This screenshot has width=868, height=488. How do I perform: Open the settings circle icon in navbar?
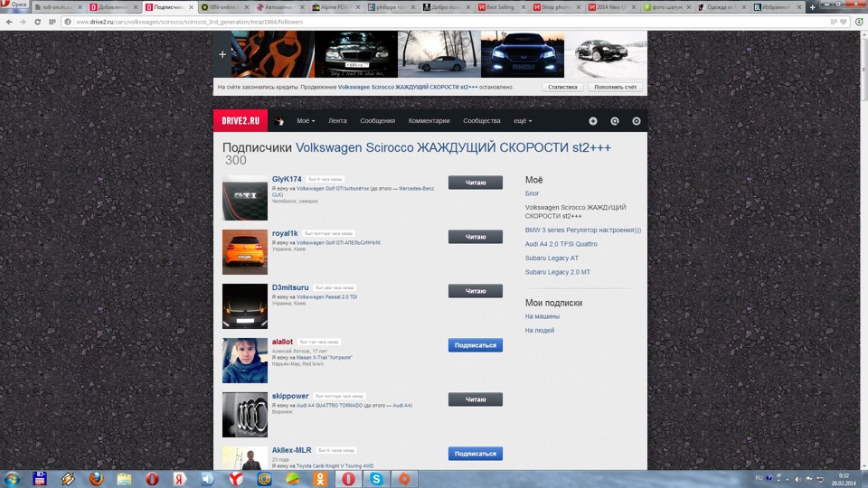[636, 120]
